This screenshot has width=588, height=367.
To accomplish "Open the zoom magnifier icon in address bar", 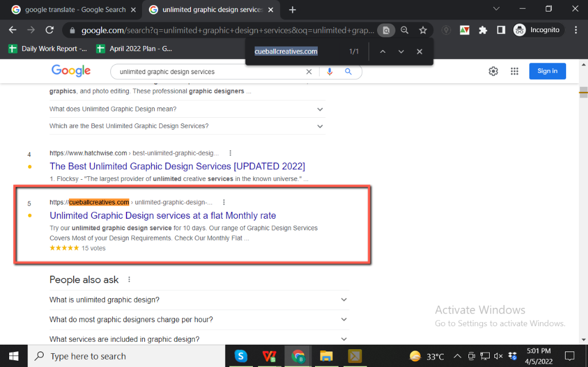I will 405,30.
